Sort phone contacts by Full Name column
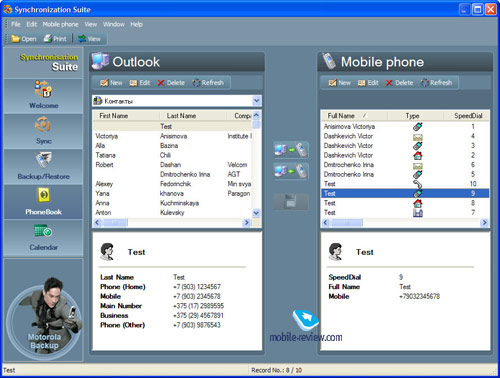The width and height of the screenshot is (500, 378). [354, 116]
